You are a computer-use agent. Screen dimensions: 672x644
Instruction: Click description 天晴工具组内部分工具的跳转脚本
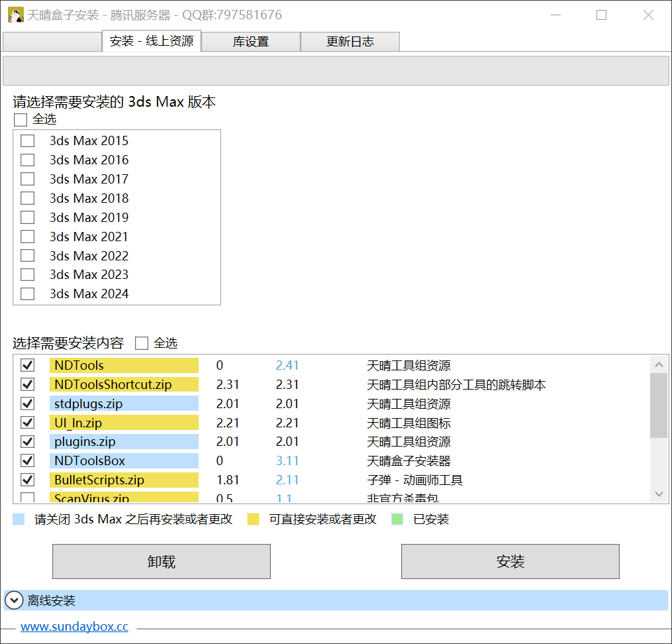(456, 384)
